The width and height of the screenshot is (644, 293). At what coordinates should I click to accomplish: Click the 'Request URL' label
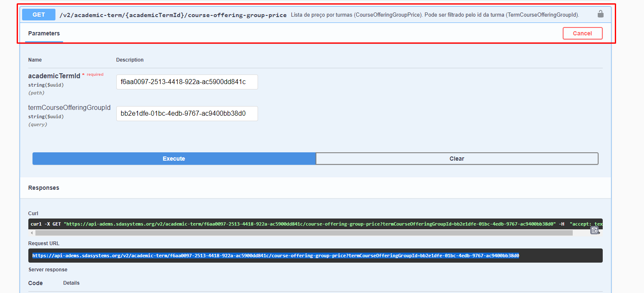click(x=43, y=243)
